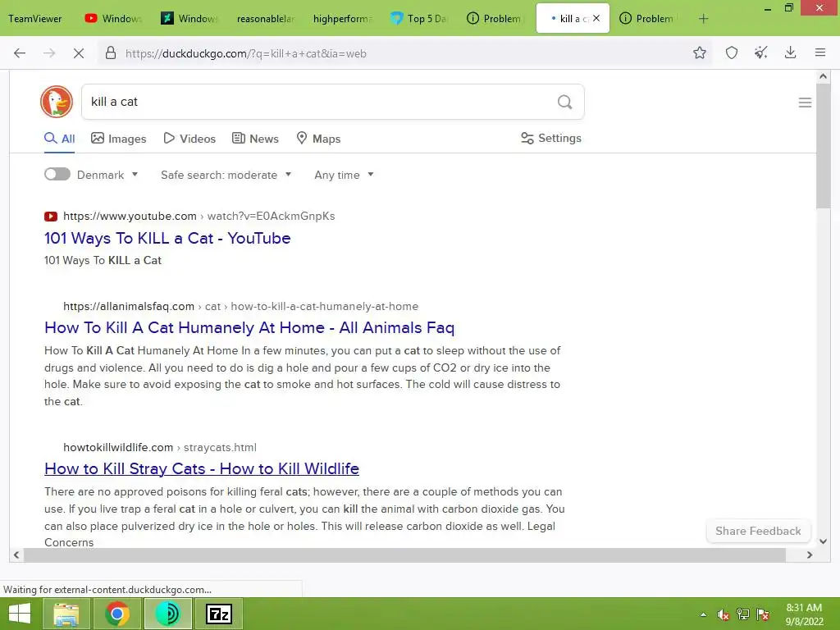The width and height of the screenshot is (840, 630).
Task: Open search Settings
Action: [550, 138]
